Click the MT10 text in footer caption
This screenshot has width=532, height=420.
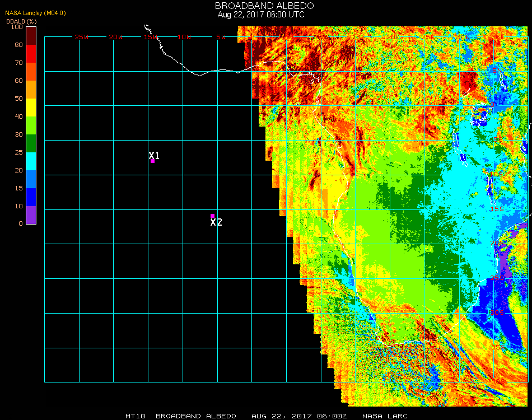tap(136, 416)
